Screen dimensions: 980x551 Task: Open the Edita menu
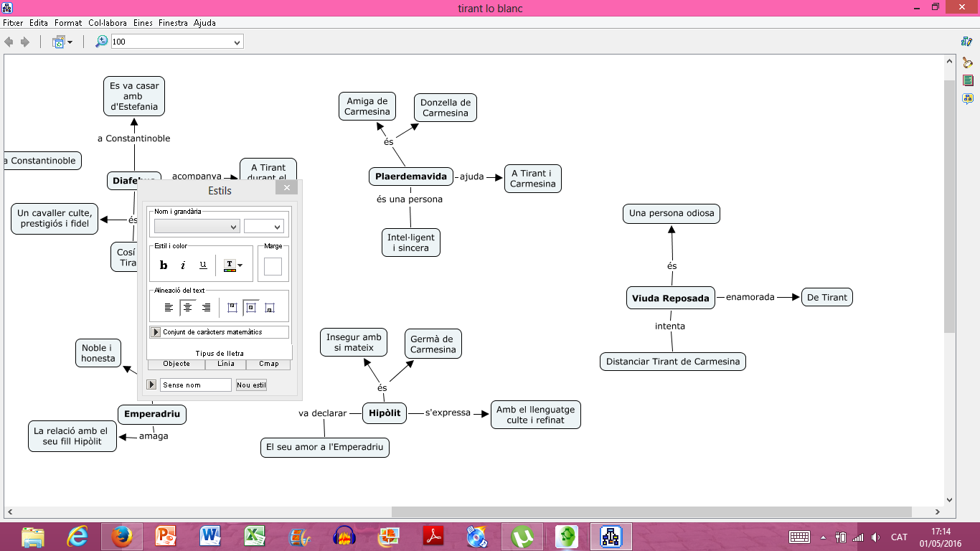39,23
